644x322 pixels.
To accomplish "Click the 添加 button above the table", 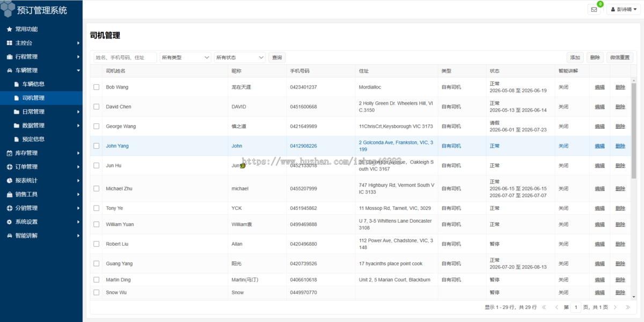I will click(575, 57).
